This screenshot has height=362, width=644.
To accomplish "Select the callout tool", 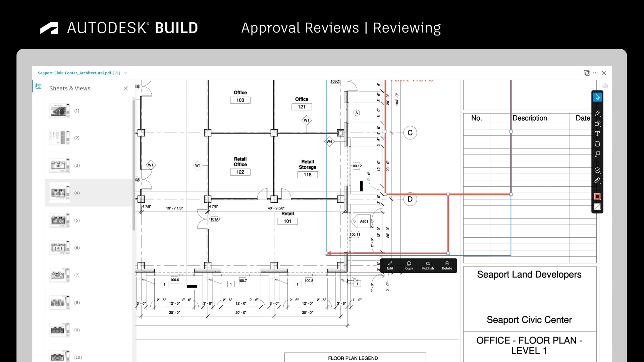I will tap(597, 154).
